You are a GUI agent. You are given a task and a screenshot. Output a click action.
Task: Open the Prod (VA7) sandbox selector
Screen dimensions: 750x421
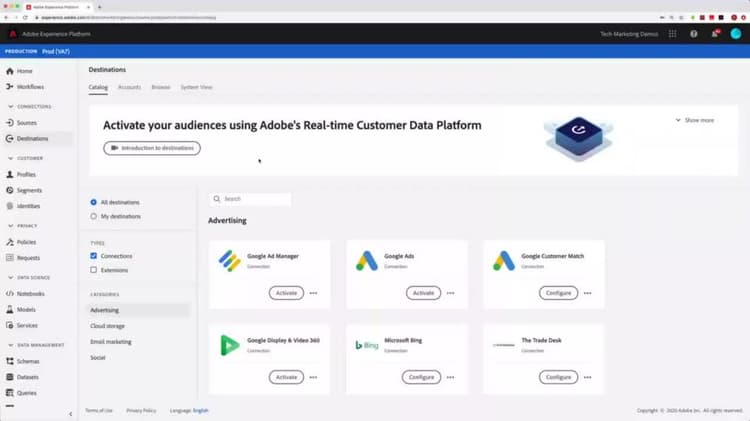pos(55,51)
